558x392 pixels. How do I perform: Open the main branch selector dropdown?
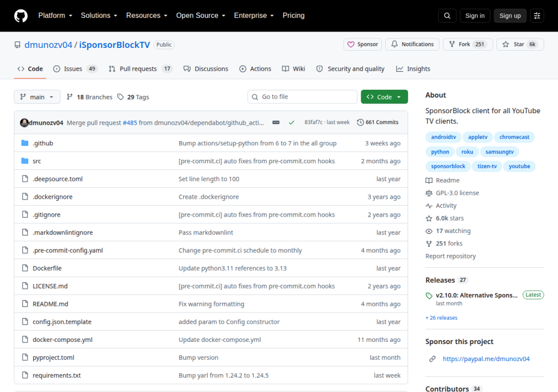tap(37, 97)
